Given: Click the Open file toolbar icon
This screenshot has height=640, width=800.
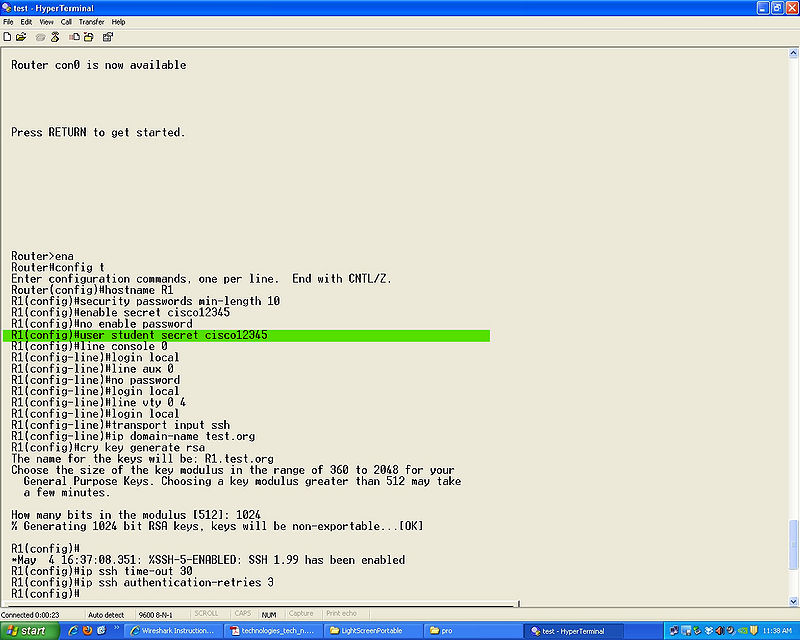Looking at the screenshot, I should tap(21, 37).
